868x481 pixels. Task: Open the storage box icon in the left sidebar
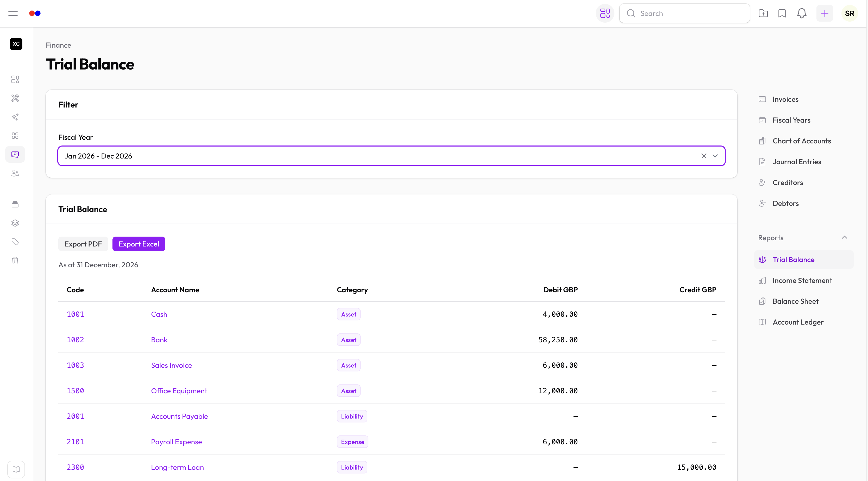[15, 205]
